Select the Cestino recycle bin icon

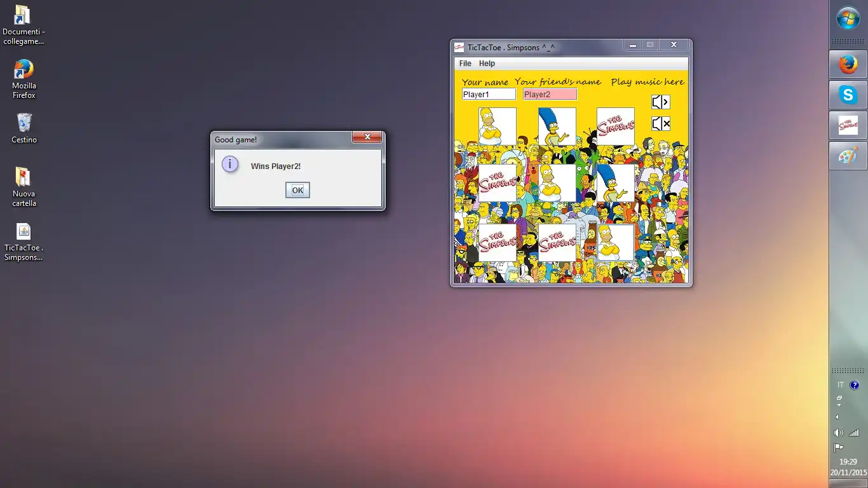pyautogui.click(x=24, y=128)
